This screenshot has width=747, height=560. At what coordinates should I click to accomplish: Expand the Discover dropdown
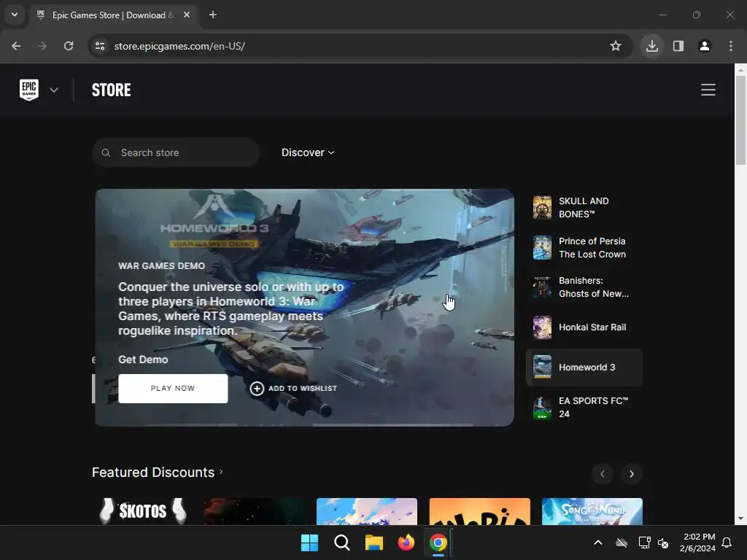[308, 152]
